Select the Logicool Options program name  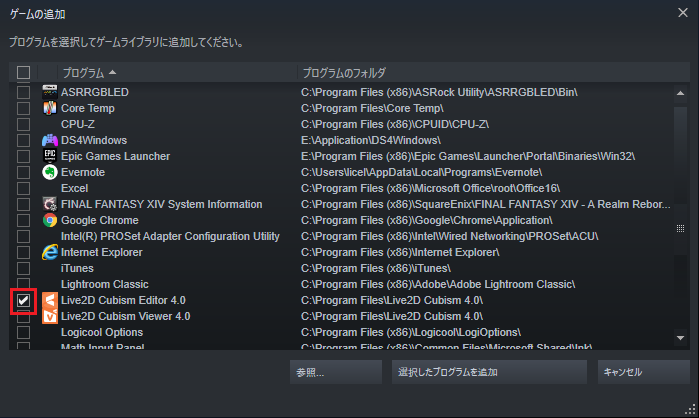(102, 332)
